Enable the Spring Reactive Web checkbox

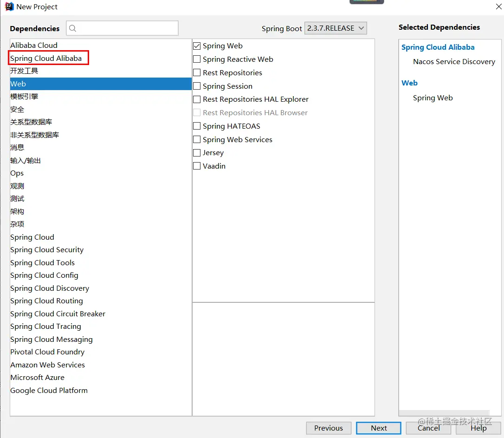coord(197,59)
